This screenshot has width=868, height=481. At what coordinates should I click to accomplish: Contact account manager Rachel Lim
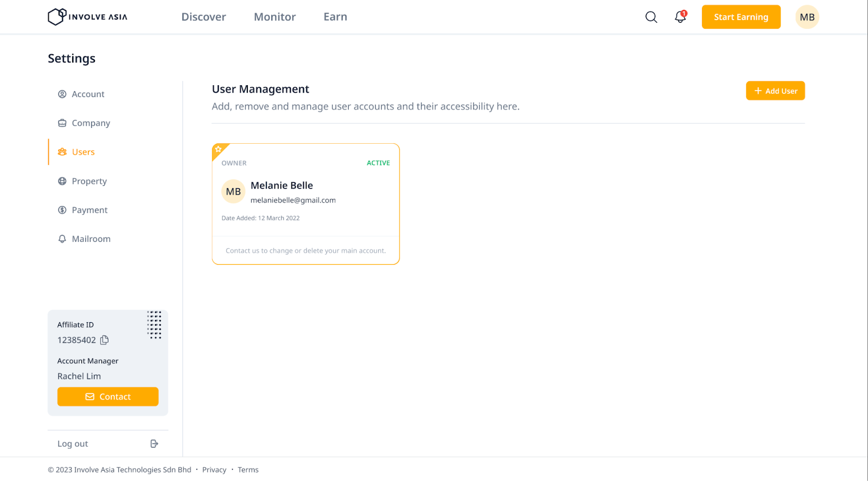pos(108,397)
